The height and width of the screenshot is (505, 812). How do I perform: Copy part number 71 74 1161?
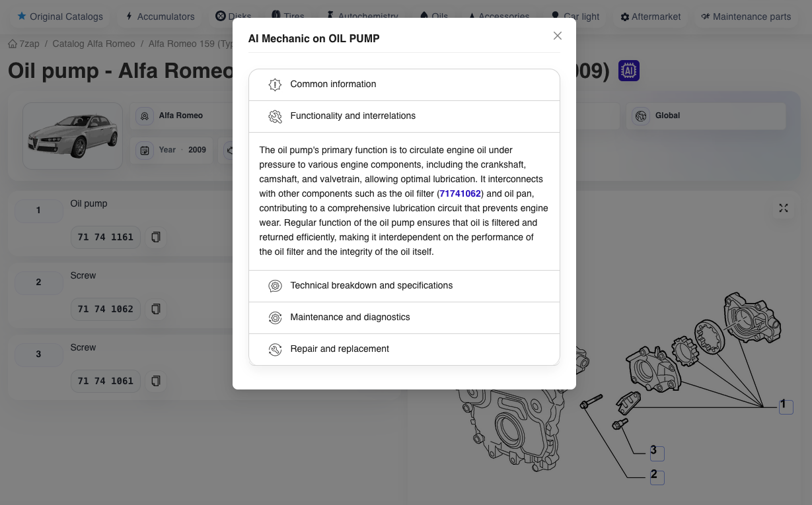tap(156, 237)
